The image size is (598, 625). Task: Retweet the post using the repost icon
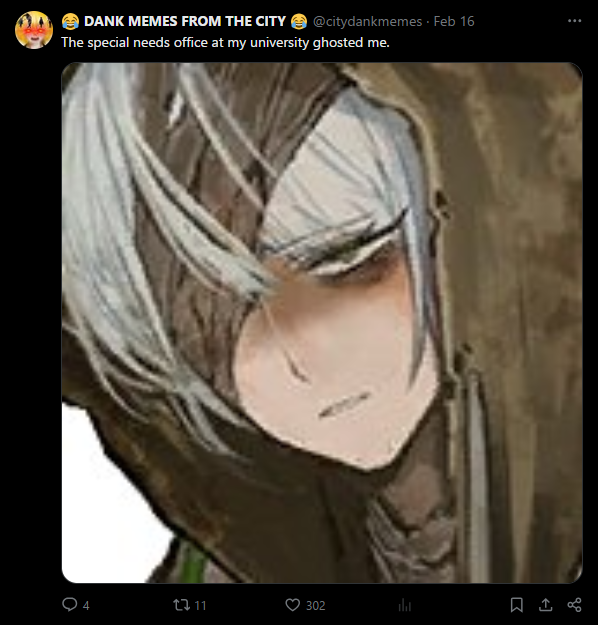pyautogui.click(x=181, y=605)
